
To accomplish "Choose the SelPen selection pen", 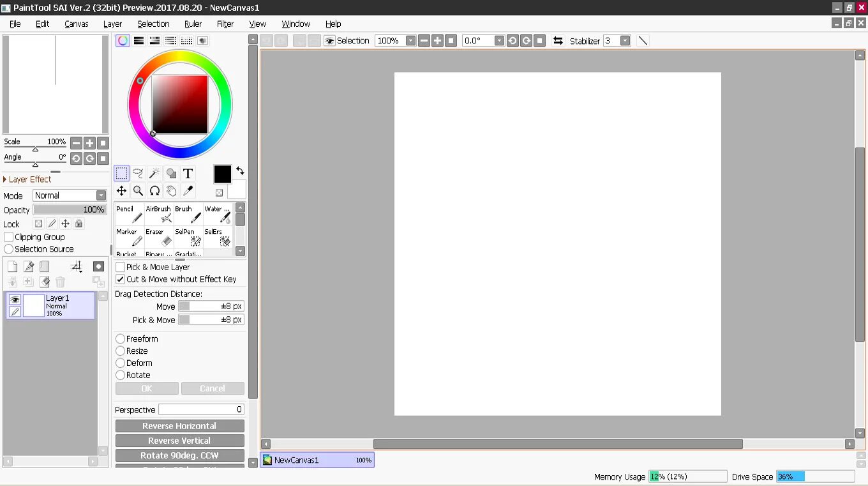I will click(x=188, y=238).
